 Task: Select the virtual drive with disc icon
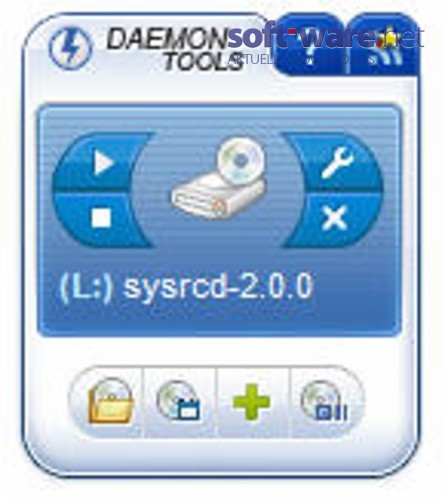tap(220, 178)
